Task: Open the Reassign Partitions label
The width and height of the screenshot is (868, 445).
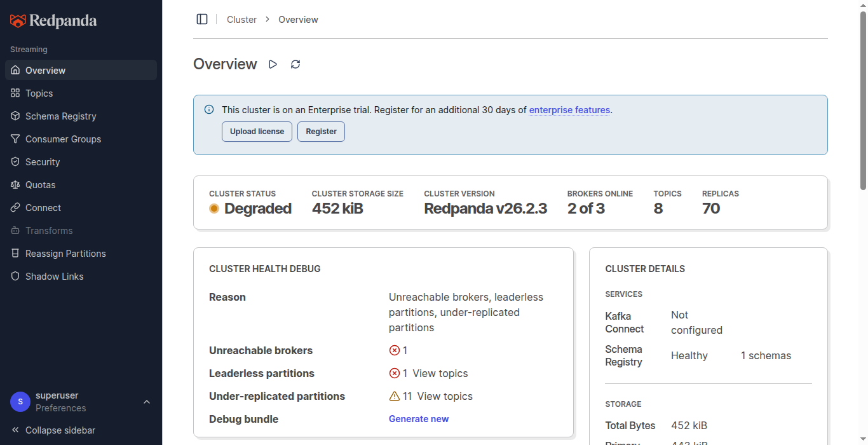Action: pyautogui.click(x=65, y=254)
